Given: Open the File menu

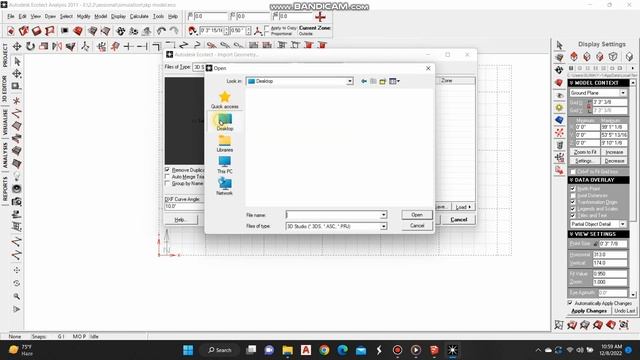Looking at the screenshot, I should [11, 16].
